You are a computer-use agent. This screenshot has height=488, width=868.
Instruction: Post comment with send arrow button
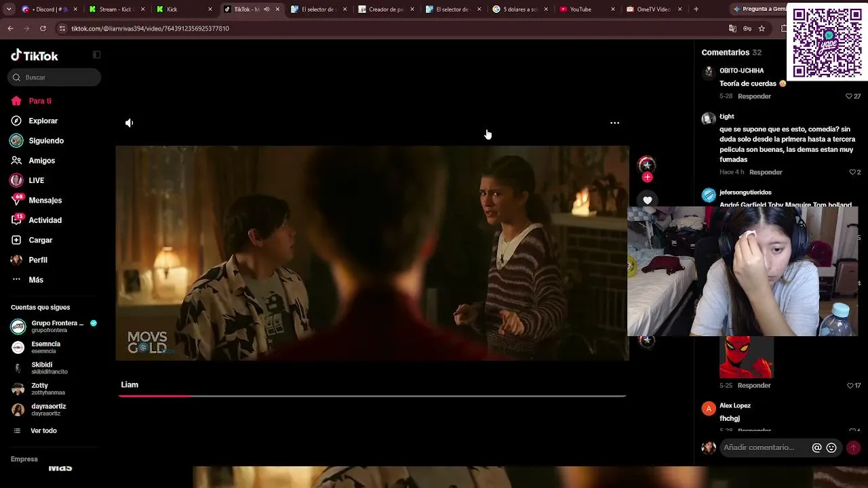(853, 448)
